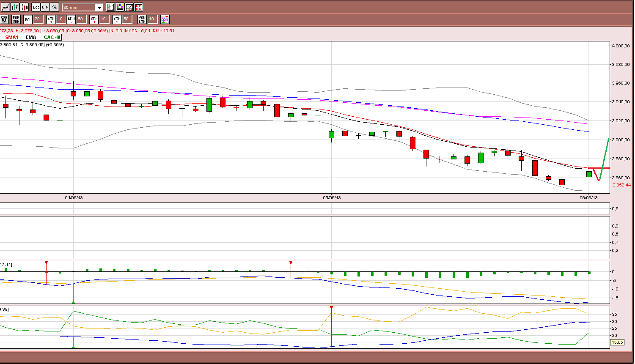The height and width of the screenshot is (364, 635).
Task: Select the line chart style icon
Action: click(5, 7)
